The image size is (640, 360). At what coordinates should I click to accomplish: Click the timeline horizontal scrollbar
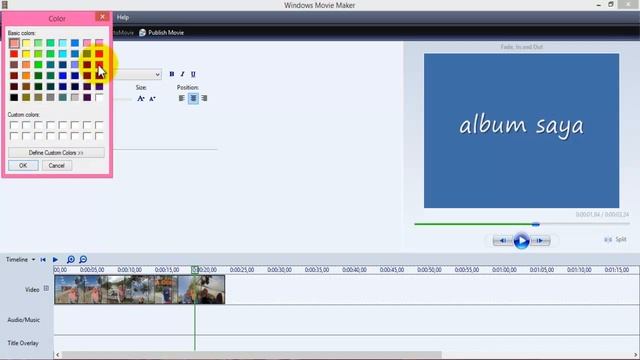[x=251, y=355]
